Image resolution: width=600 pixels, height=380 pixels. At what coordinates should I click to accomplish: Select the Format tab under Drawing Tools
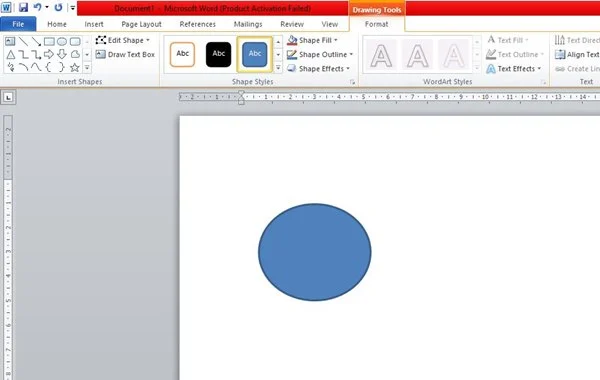click(377, 24)
